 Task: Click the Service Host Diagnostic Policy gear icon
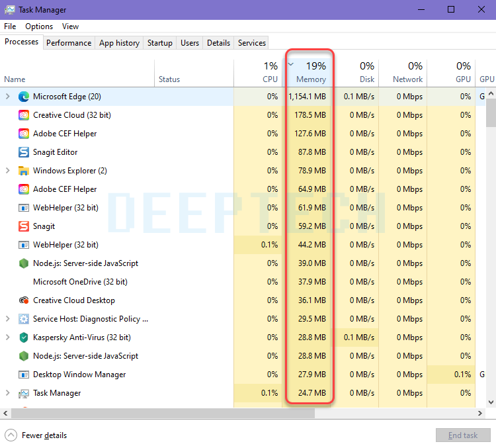click(24, 319)
